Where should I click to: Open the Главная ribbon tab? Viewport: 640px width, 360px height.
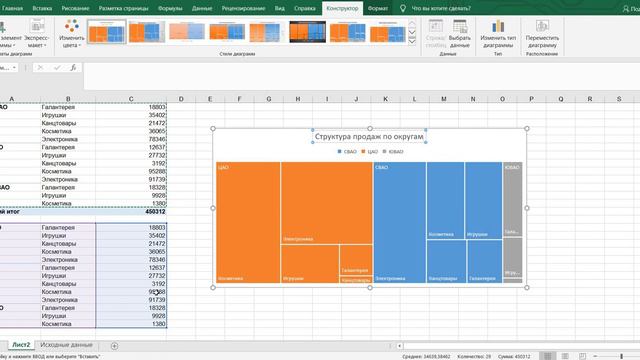(x=12, y=8)
